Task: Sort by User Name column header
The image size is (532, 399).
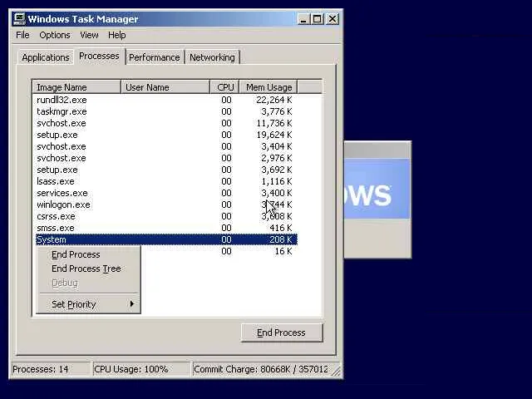Action: [165, 87]
